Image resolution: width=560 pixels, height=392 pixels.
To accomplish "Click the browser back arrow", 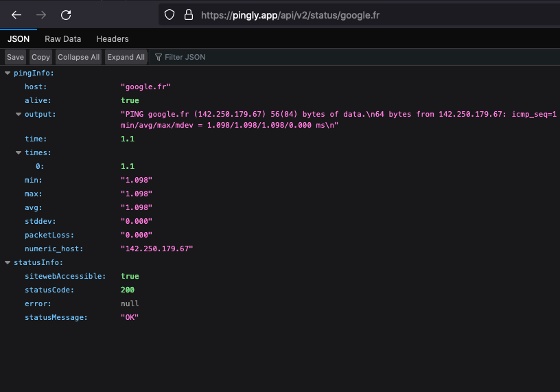I will [16, 14].
